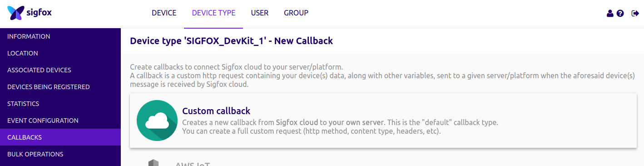Go to the GROUP tab
This screenshot has width=644, height=166.
[x=296, y=13]
